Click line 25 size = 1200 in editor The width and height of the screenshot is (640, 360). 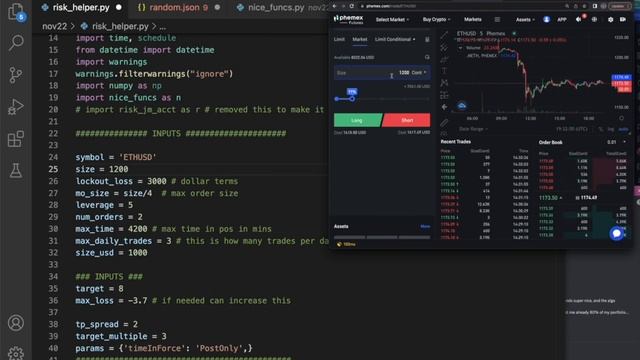(x=102, y=169)
